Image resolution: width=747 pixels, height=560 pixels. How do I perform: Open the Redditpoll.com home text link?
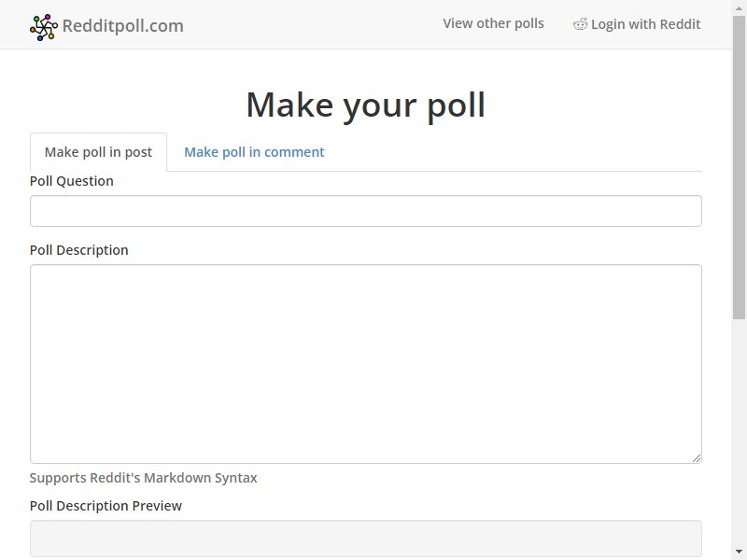click(x=123, y=26)
